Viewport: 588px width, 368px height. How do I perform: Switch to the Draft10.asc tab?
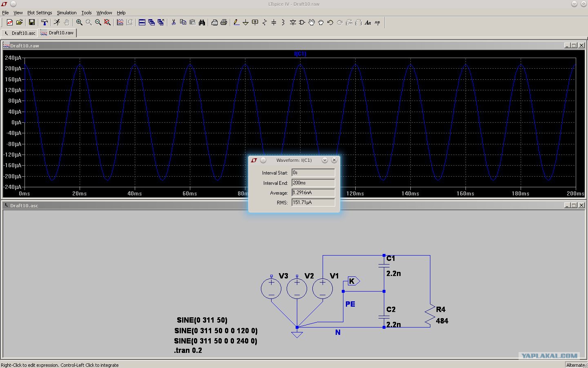[x=20, y=33]
